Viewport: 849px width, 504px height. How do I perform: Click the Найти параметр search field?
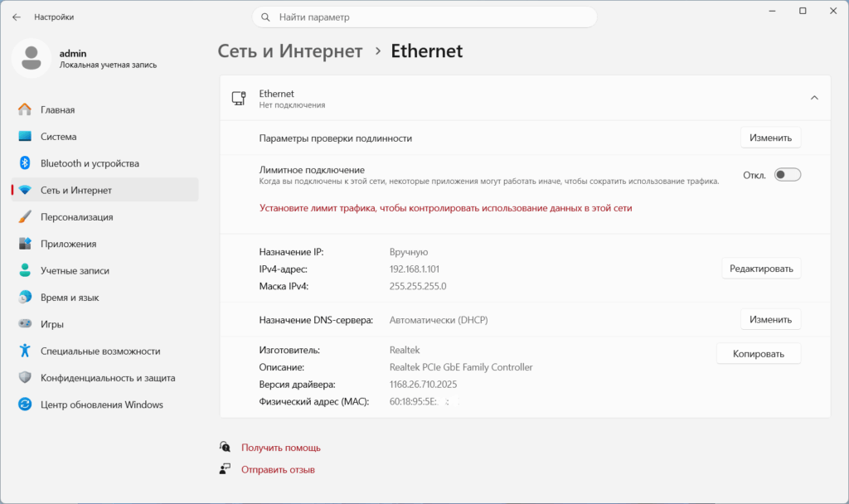tap(424, 17)
